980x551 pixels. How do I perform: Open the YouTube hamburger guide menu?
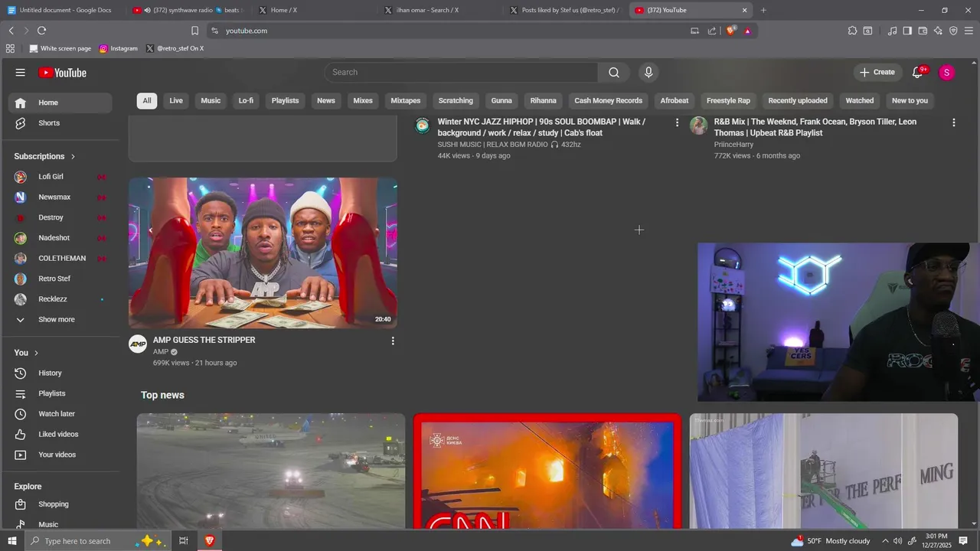click(21, 73)
